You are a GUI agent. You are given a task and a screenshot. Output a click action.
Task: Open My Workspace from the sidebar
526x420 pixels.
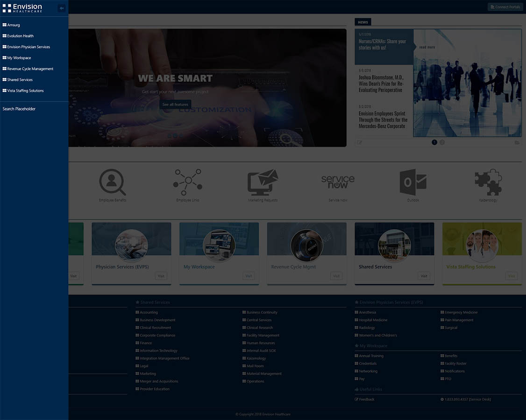[x=17, y=58]
